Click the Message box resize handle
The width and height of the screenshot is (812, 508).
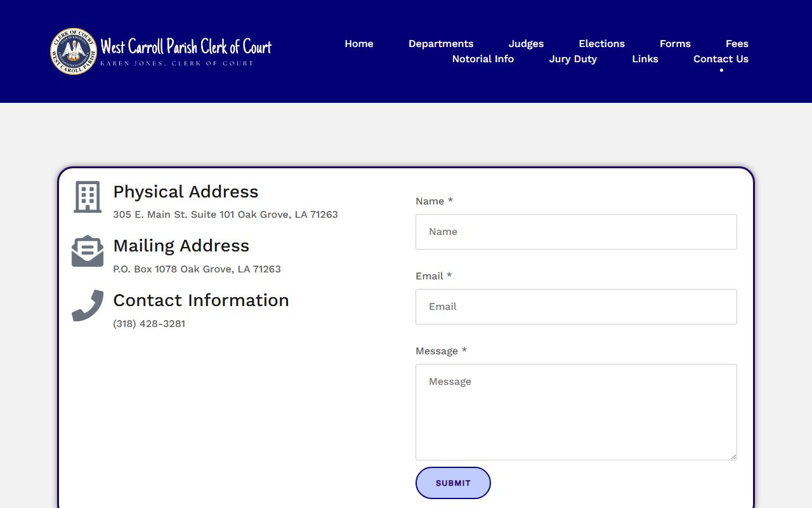tap(733, 456)
